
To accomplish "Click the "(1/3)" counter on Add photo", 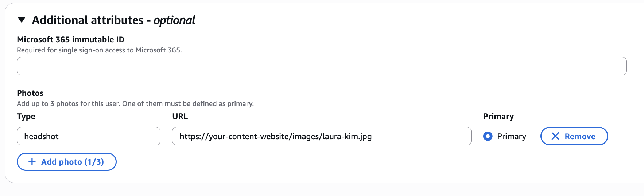I will click(94, 162).
